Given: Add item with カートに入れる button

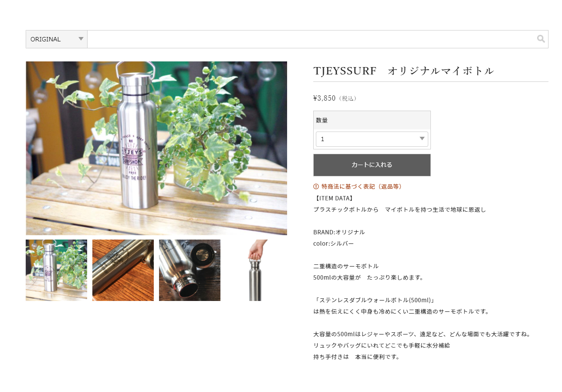Looking at the screenshot, I should click(372, 165).
